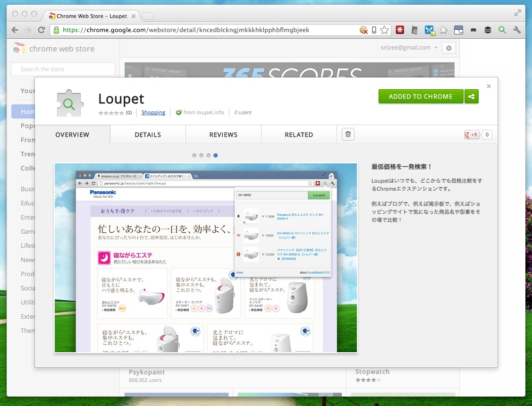Image resolution: width=532 pixels, height=406 pixels.
Task: Focus the Search the store field
Action: pyautogui.click(x=63, y=69)
